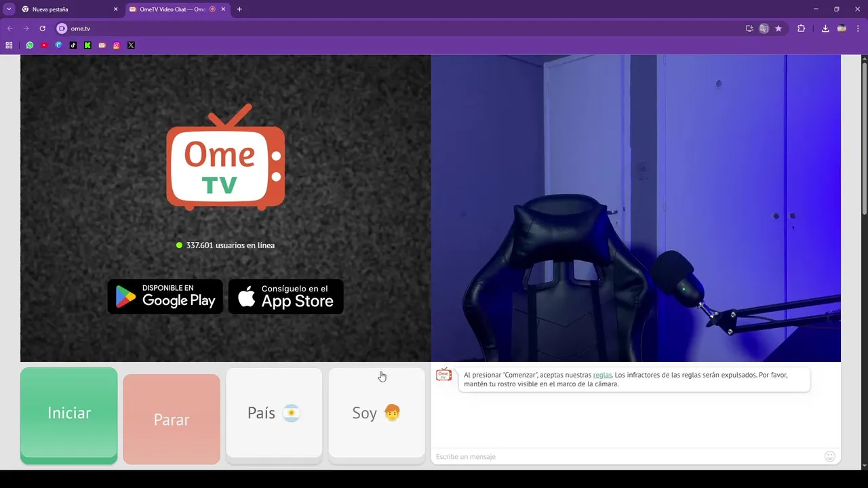Open a new browser tab
Image resolution: width=868 pixels, height=488 pixels.
coord(239,9)
